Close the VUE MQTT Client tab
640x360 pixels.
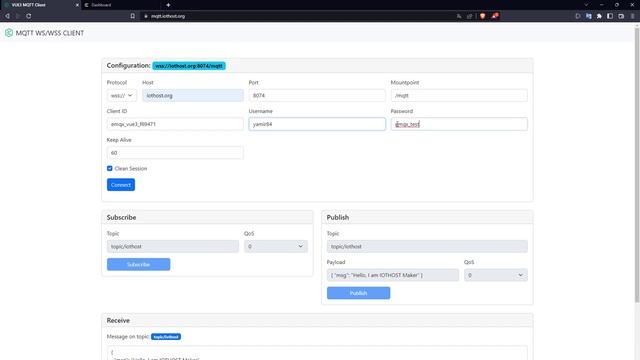[x=77, y=5]
